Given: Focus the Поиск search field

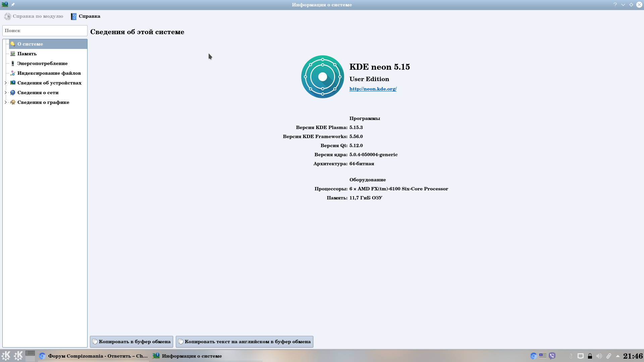Looking at the screenshot, I should tap(45, 31).
